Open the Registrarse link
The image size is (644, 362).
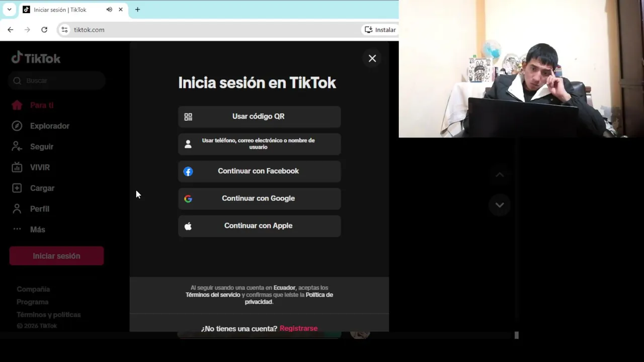(x=298, y=328)
